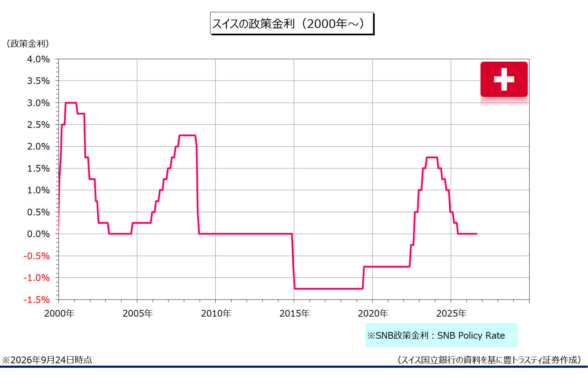Click the 2020年 x-axis label

coord(373,313)
